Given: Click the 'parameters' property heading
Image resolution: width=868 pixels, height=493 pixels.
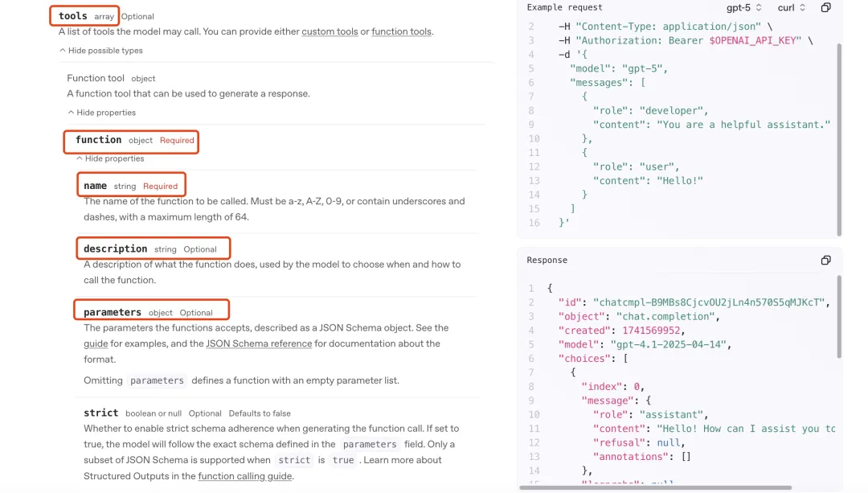Looking at the screenshot, I should (113, 312).
